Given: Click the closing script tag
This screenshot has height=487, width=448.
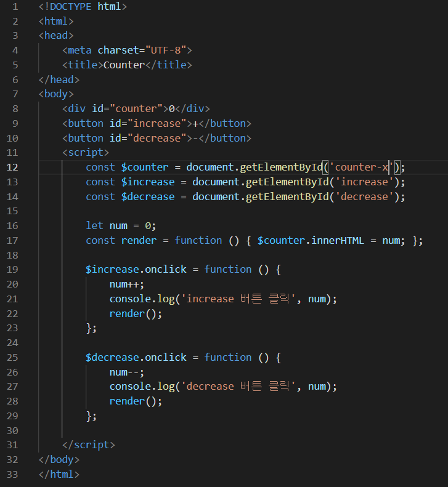Looking at the screenshot, I should [89, 445].
